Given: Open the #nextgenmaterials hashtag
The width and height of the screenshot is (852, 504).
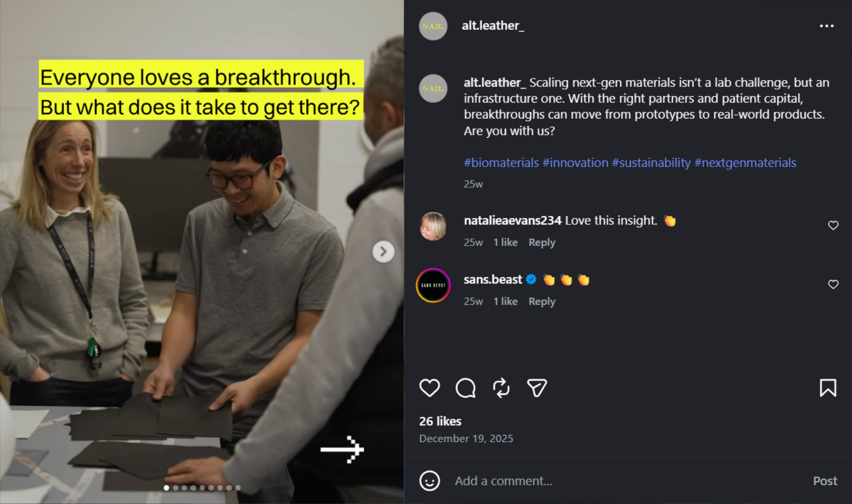Looking at the screenshot, I should coord(745,162).
